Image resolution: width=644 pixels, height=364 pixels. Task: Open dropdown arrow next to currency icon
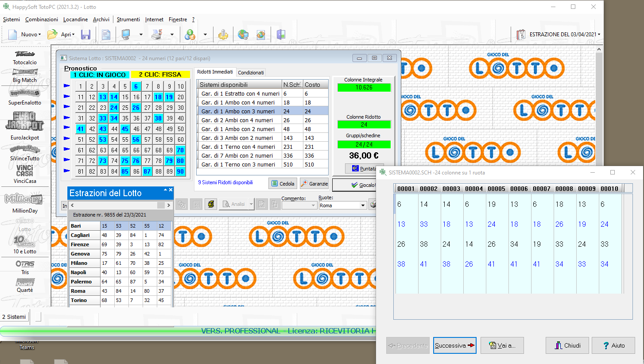click(x=205, y=35)
